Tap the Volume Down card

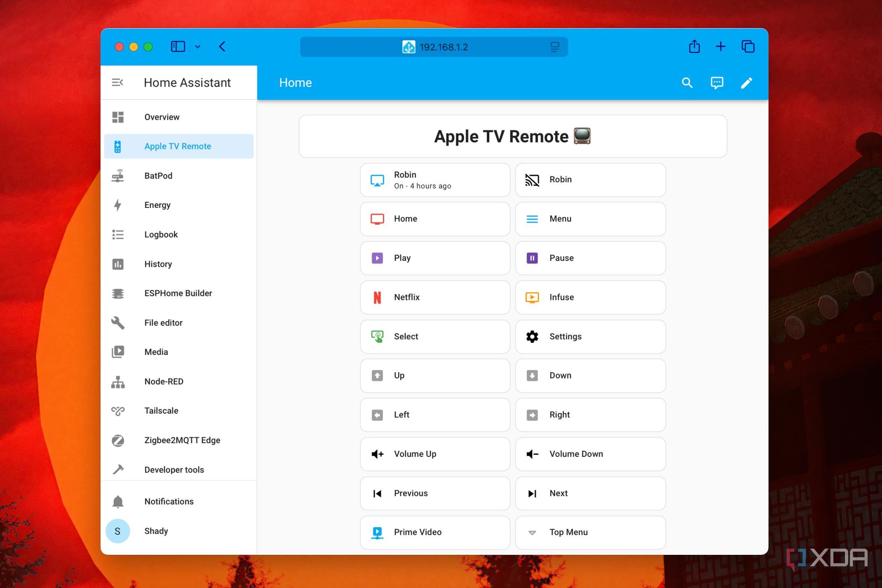pos(591,454)
